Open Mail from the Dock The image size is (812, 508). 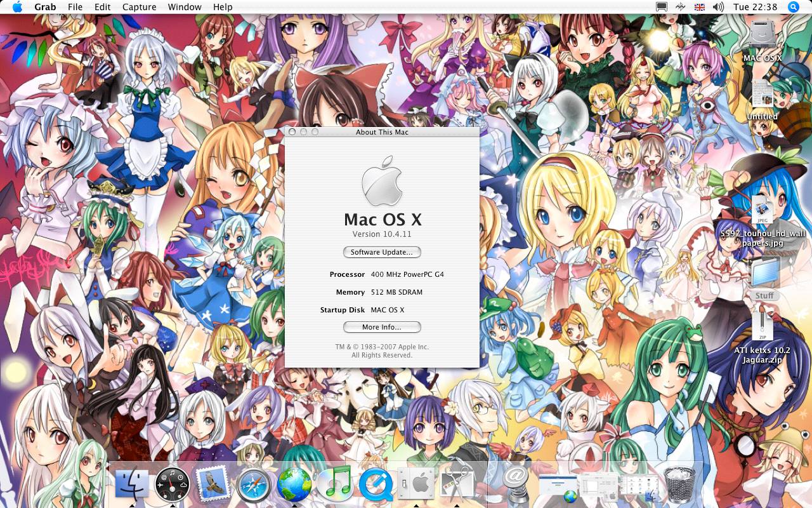(213, 485)
